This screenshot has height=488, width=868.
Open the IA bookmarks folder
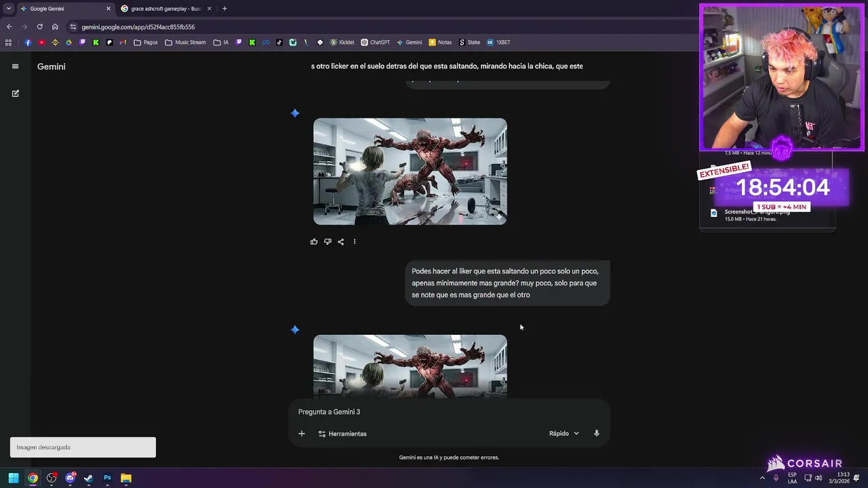pos(221,42)
